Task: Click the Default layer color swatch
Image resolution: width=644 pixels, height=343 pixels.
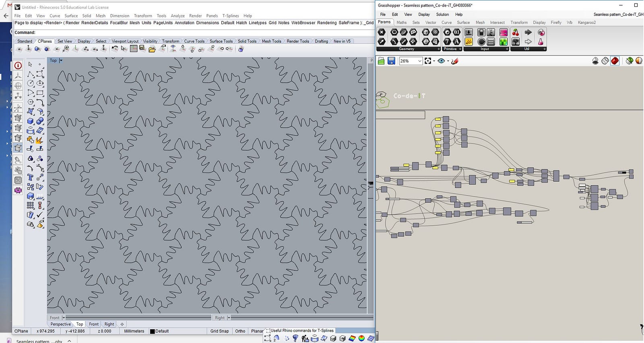Action: (153, 331)
